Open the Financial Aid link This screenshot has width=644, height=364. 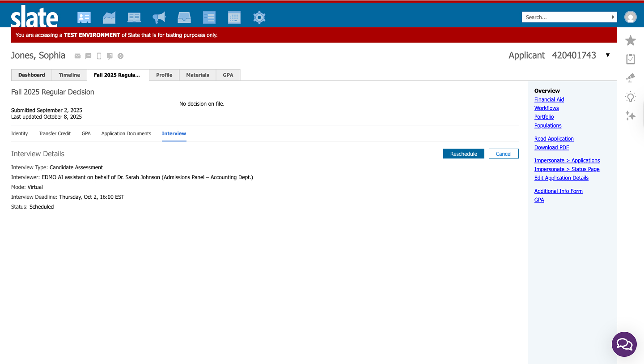pos(549,99)
